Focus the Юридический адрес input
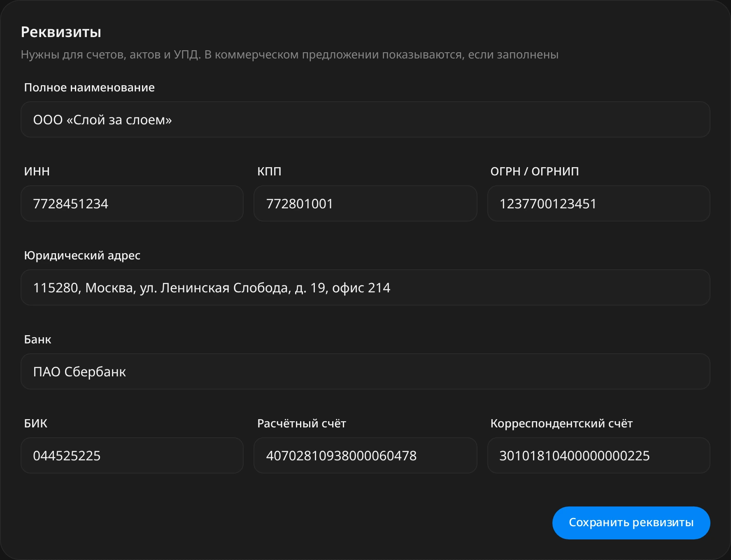 pyautogui.click(x=365, y=287)
